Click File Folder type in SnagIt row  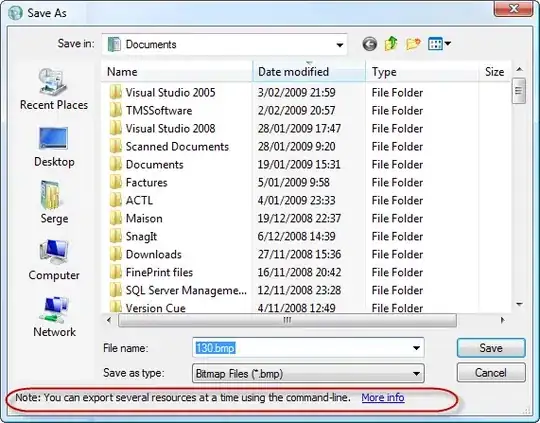pyautogui.click(x=397, y=236)
